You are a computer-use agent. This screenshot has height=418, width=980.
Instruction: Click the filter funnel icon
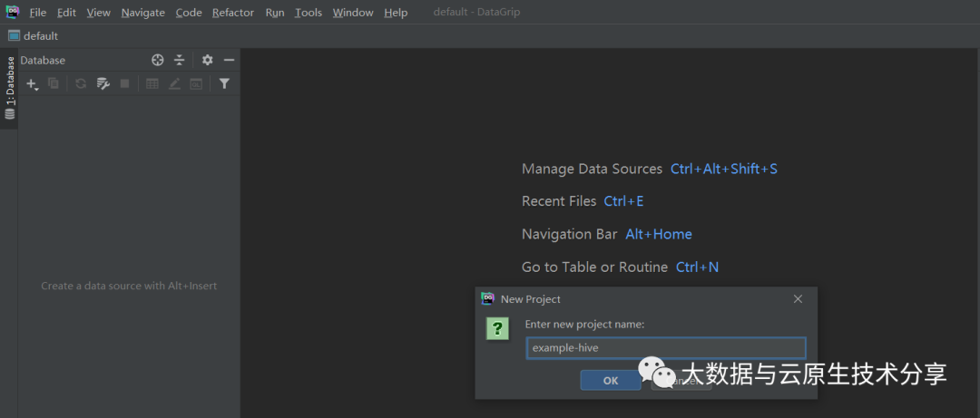224,83
